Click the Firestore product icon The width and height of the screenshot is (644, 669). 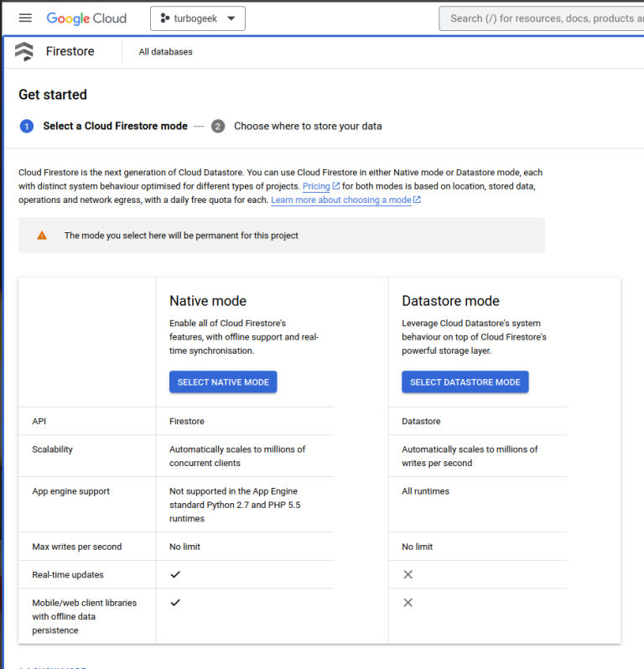coord(24,51)
